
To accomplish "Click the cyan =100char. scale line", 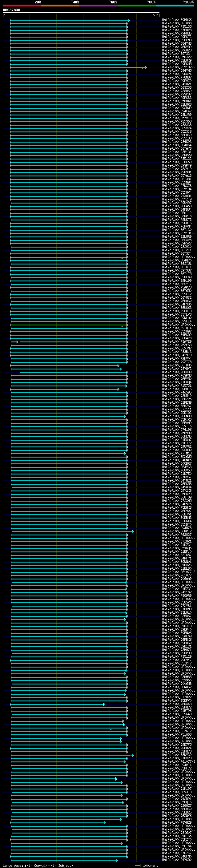I will click(x=137, y=866).
